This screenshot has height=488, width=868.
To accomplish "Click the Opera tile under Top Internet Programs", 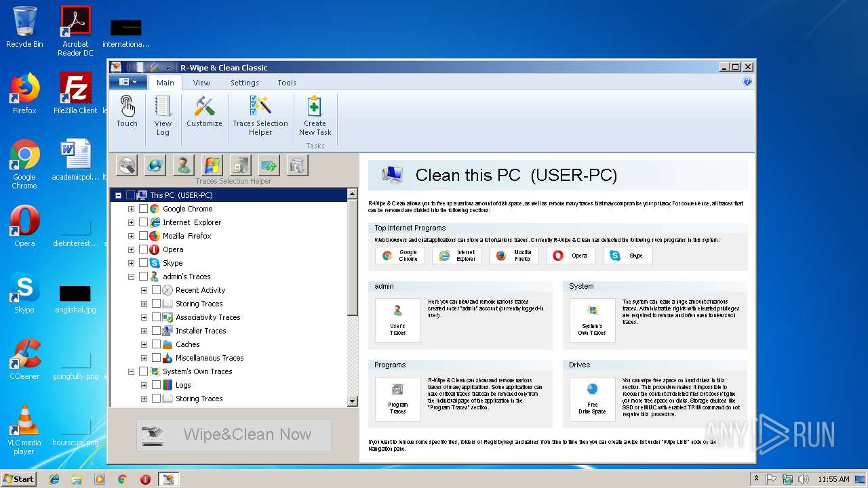I will [571, 256].
